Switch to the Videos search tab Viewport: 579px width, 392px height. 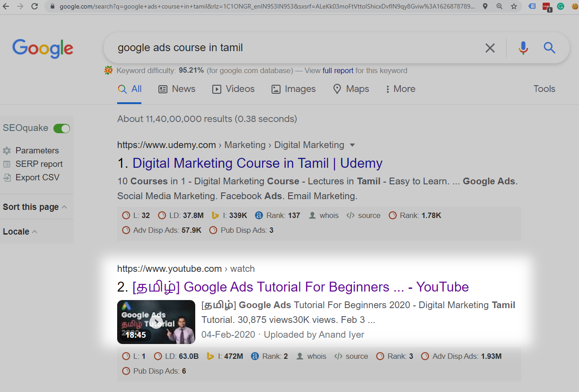[233, 89]
